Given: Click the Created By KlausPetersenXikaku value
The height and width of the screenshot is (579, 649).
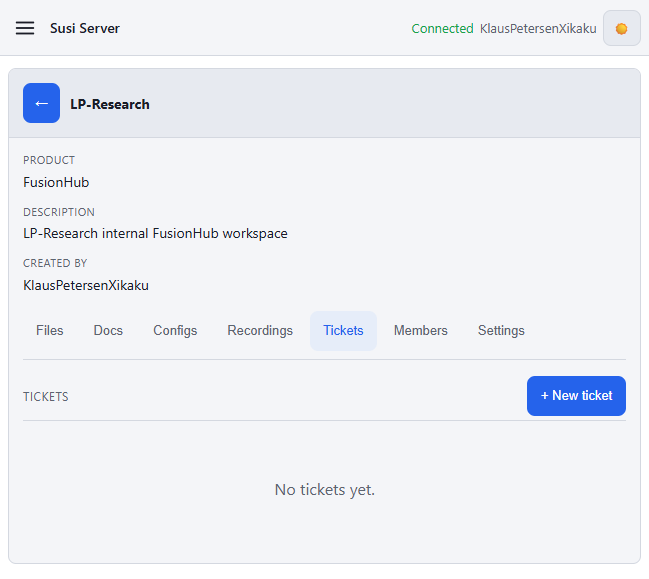Looking at the screenshot, I should pos(86,285).
